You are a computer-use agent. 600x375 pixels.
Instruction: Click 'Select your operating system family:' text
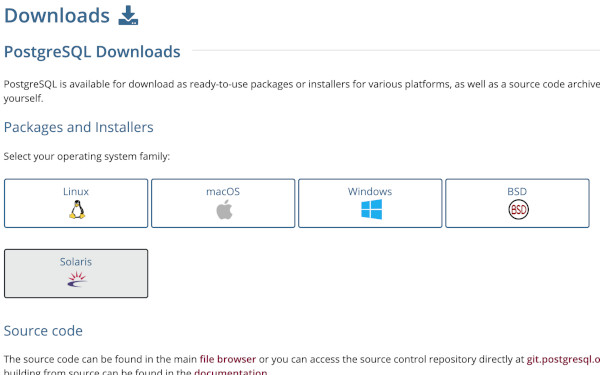pyautogui.click(x=87, y=157)
